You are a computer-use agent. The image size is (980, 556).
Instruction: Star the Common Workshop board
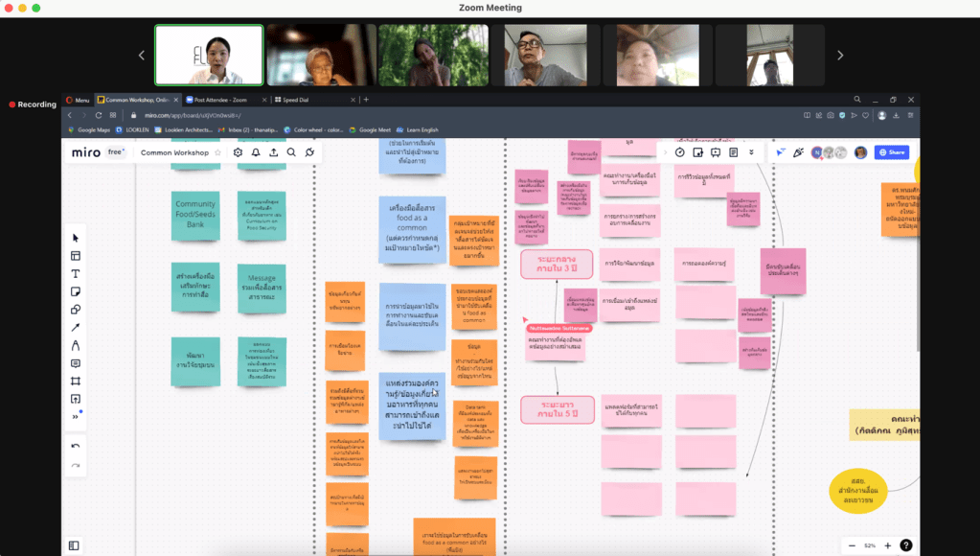217,152
